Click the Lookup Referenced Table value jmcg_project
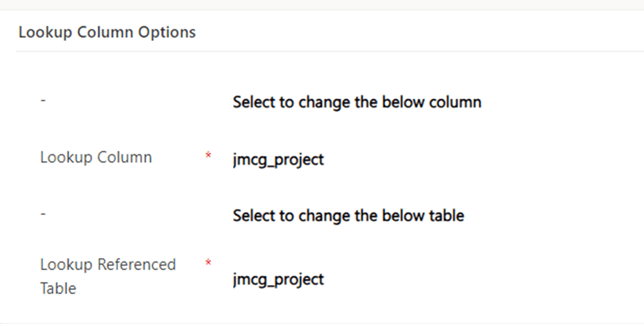The height and width of the screenshot is (324, 644). click(x=278, y=279)
